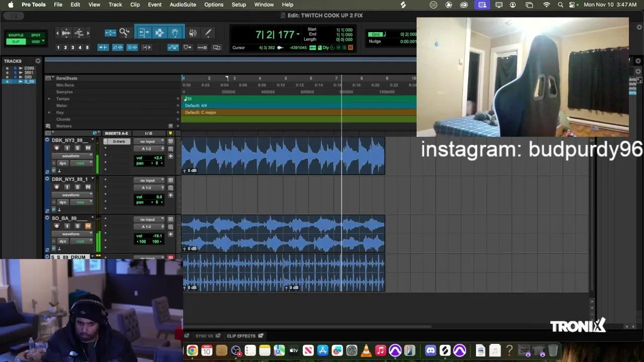Viewport: 644px width, 362px height.
Task: Open the AudioSuite menu
Action: coord(183,5)
